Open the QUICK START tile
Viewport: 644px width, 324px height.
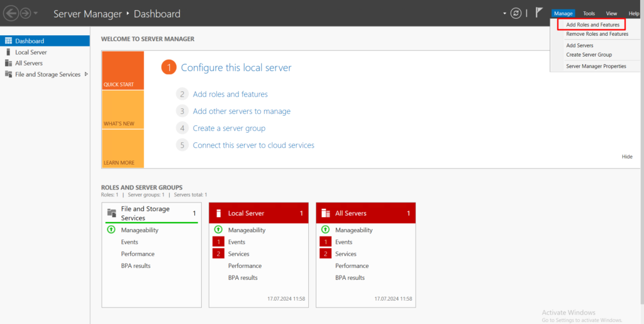(x=123, y=70)
